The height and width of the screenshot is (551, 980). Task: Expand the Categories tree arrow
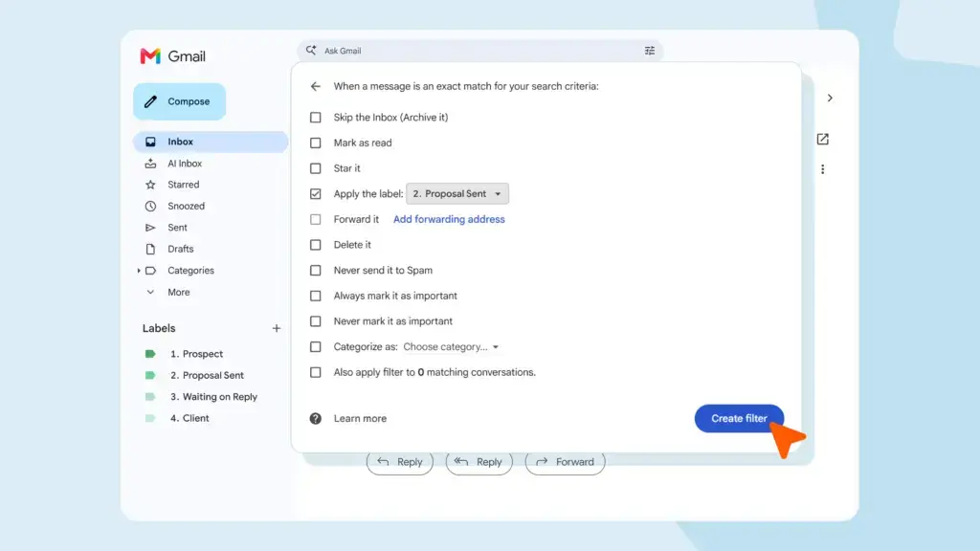[x=138, y=271]
